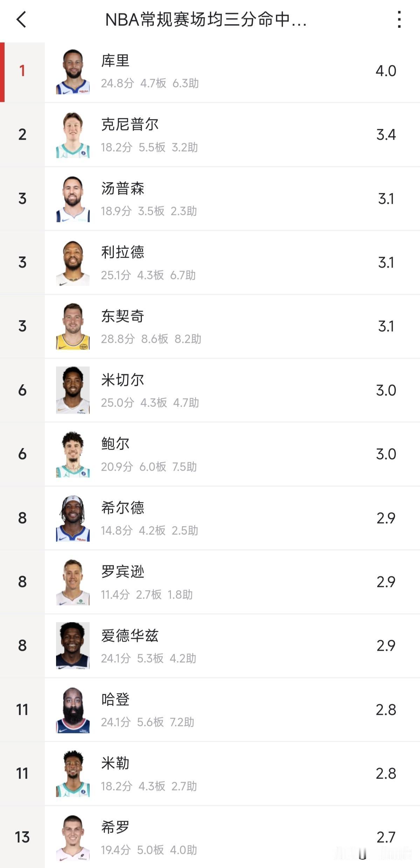This screenshot has height=868, width=420.
Task: Go back using the top-left arrow
Action: [22, 19]
